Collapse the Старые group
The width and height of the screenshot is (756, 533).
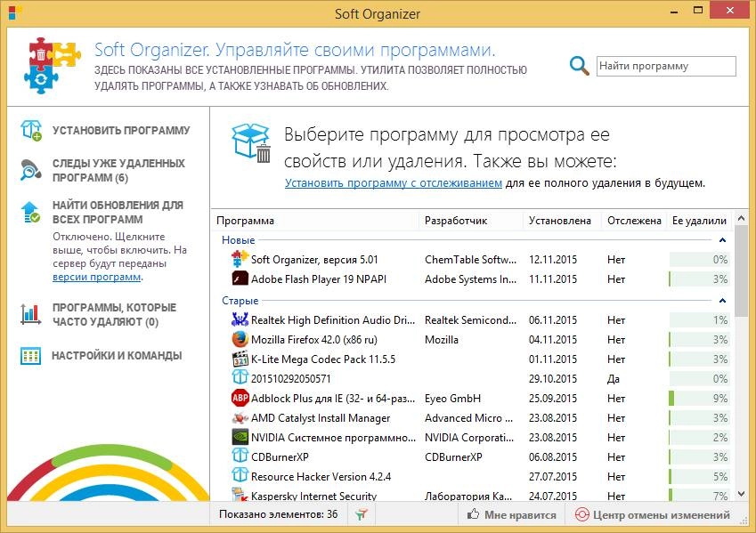tap(722, 301)
